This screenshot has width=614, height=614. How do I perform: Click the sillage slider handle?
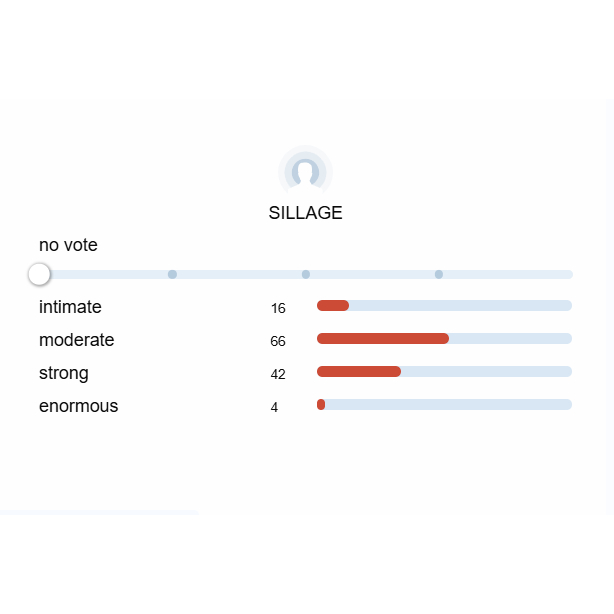click(x=39, y=274)
